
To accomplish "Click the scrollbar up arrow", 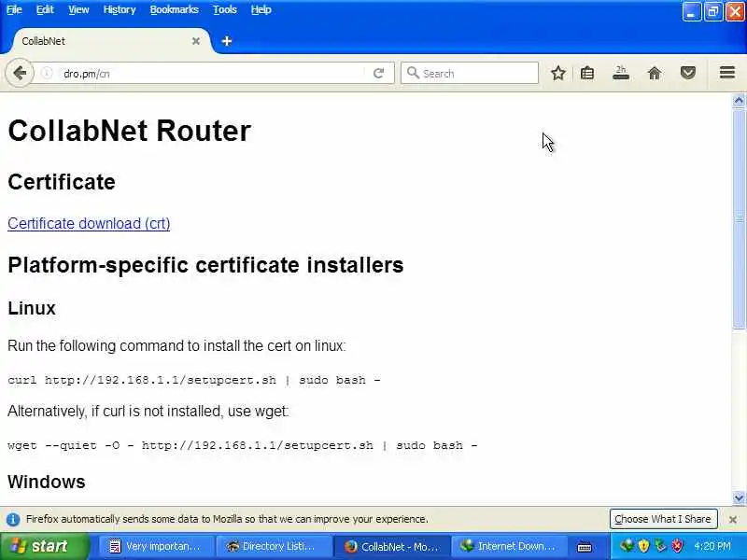I will (739, 101).
